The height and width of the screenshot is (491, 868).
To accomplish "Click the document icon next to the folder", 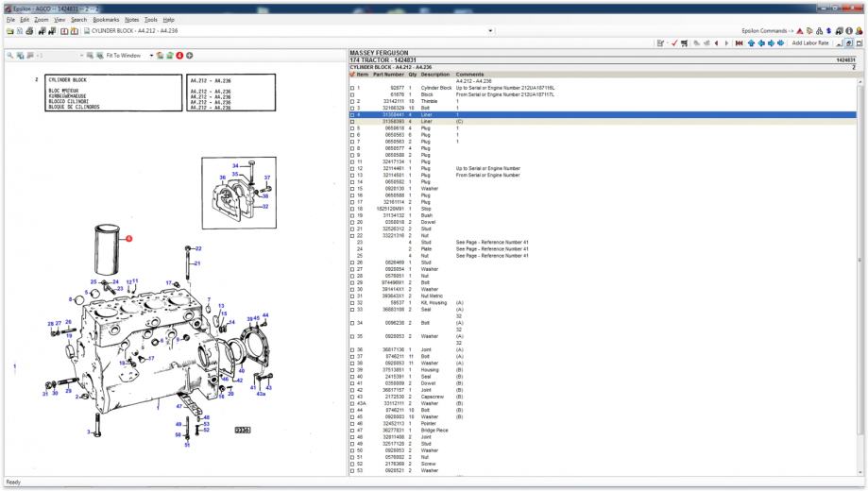I will coord(20,31).
